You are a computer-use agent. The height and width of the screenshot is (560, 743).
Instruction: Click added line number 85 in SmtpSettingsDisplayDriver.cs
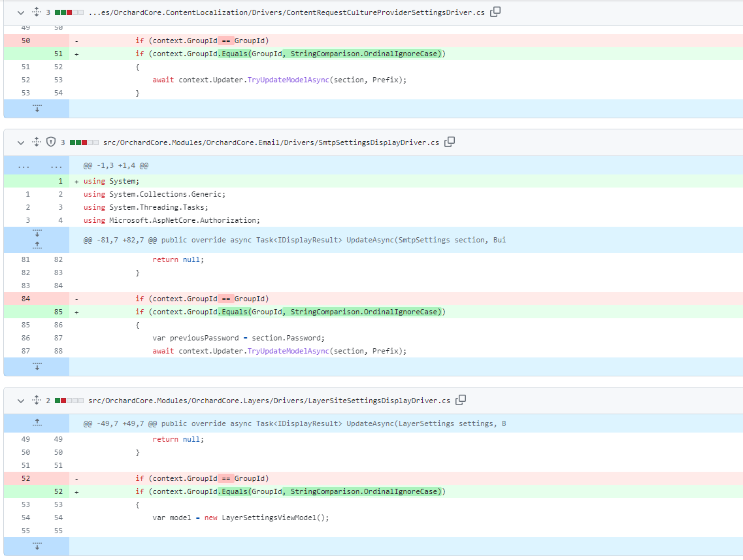pyautogui.click(x=58, y=312)
